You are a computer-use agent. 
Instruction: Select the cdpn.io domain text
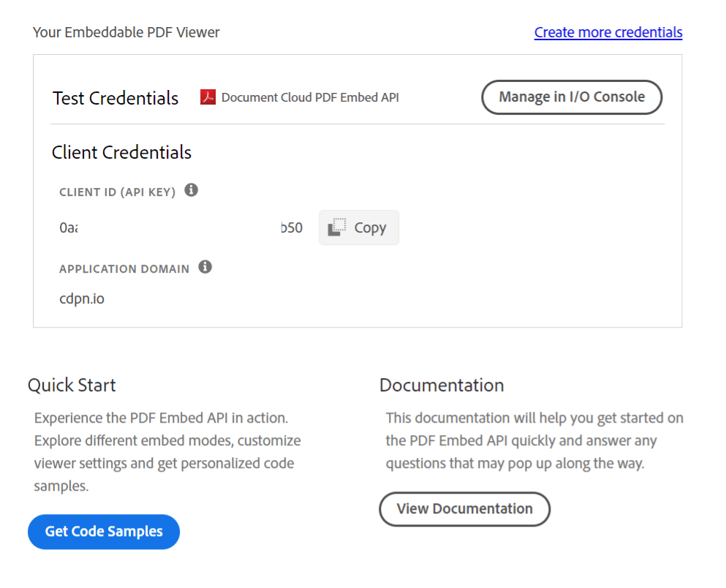[x=82, y=298]
